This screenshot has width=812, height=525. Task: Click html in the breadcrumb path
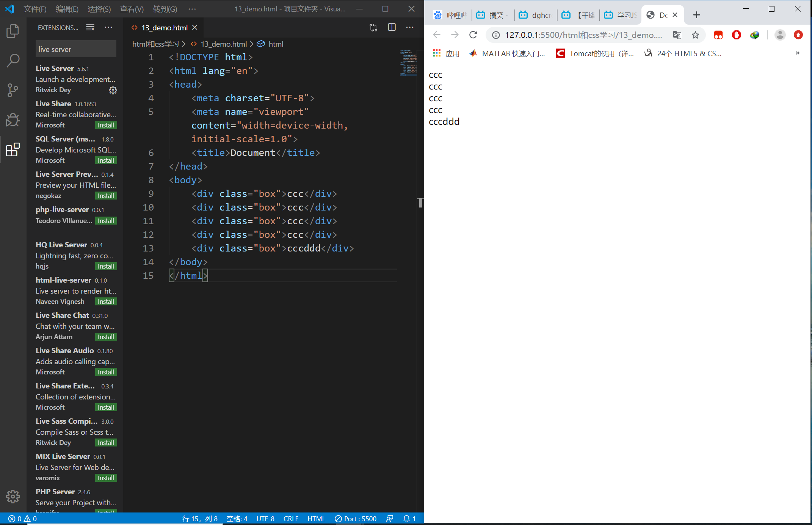click(276, 44)
